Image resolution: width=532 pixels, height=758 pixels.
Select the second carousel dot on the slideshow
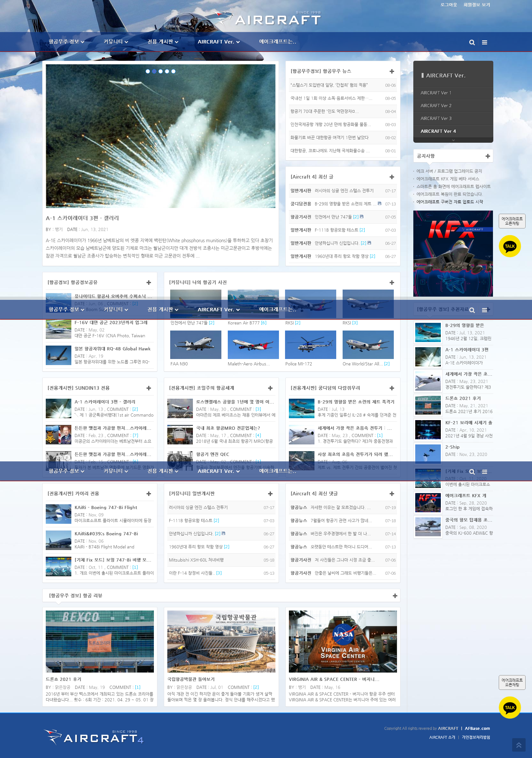(154, 71)
